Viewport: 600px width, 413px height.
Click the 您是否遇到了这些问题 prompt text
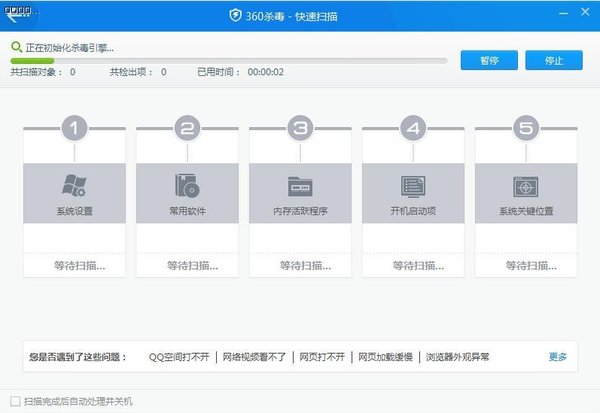[78, 357]
